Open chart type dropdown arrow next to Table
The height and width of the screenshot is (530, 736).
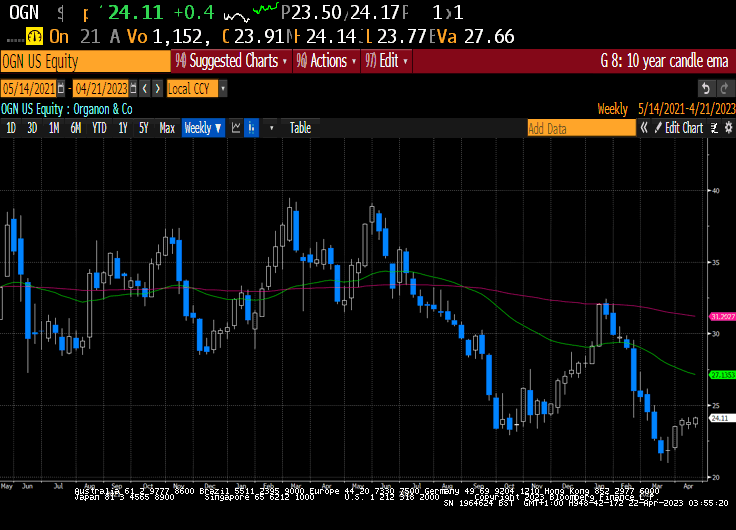click(x=271, y=128)
